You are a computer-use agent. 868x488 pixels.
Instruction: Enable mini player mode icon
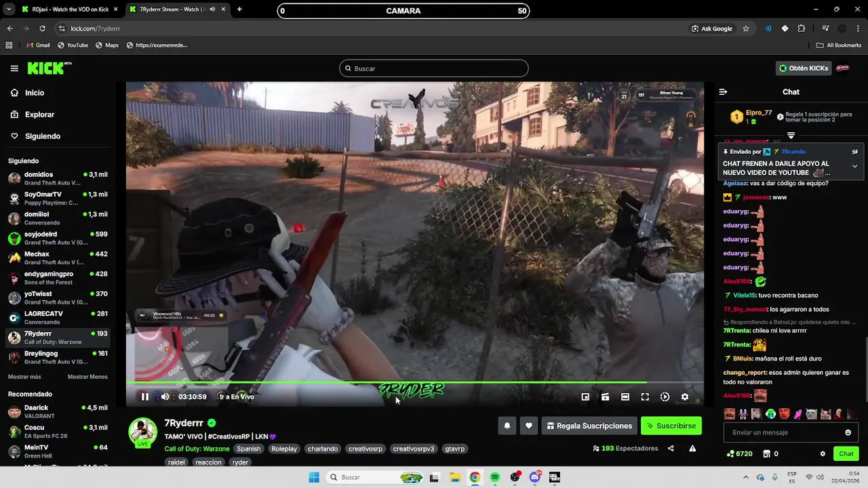(x=585, y=396)
